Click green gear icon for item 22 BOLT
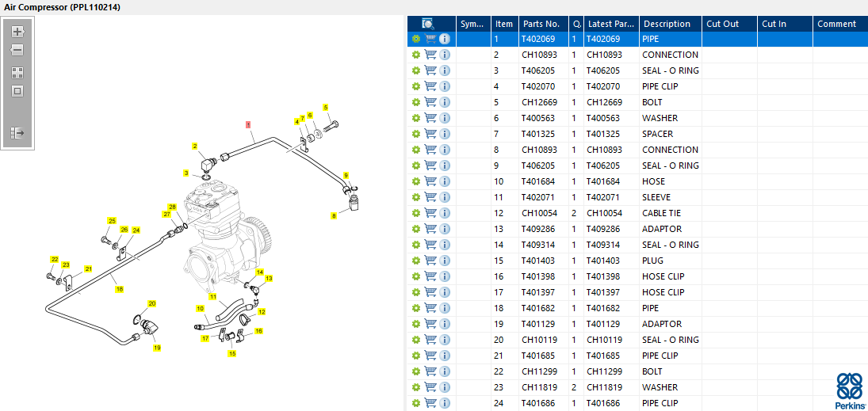This screenshot has height=411, width=868. click(x=415, y=371)
